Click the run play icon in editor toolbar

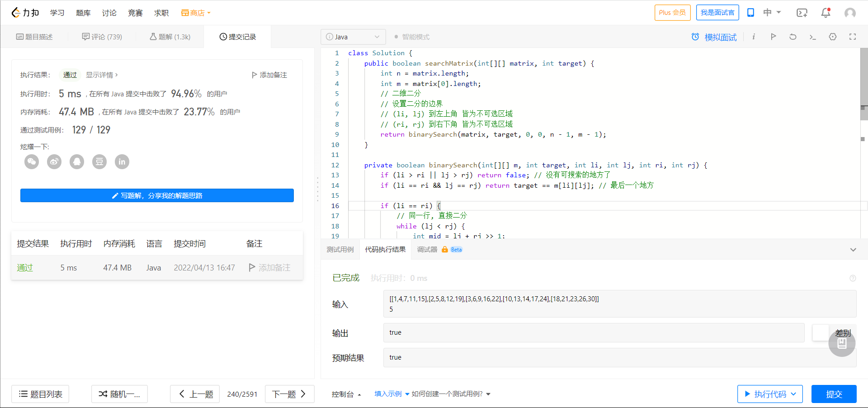[773, 37]
